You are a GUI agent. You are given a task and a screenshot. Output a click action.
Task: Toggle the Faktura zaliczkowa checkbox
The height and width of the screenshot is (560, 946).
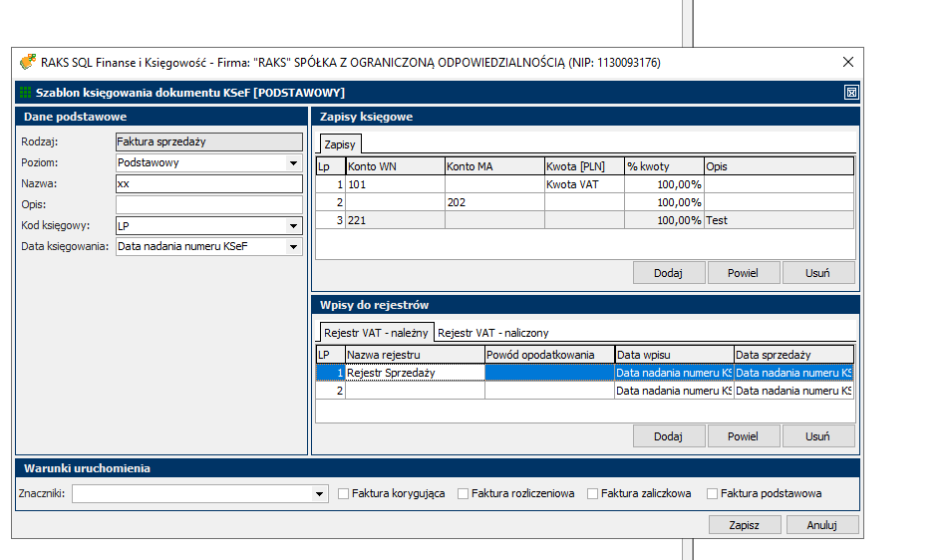tap(593, 493)
